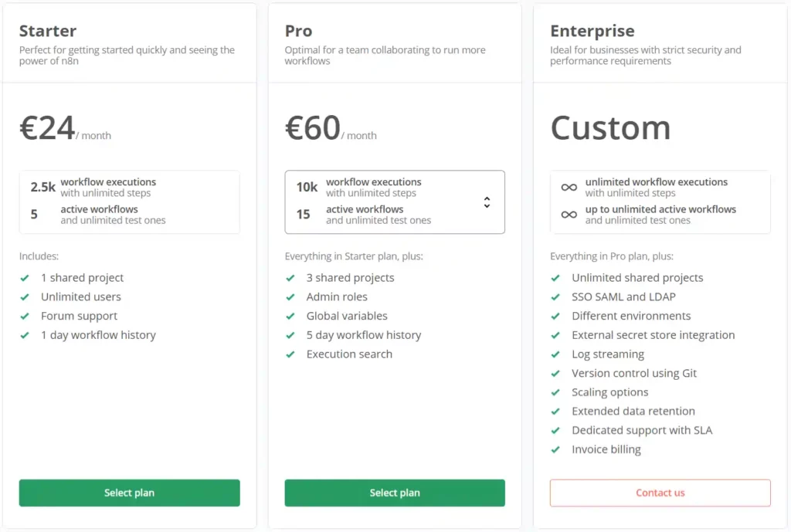This screenshot has width=791, height=532.
Task: Click the checkmark beside Unlimited users
Action: pos(25,296)
